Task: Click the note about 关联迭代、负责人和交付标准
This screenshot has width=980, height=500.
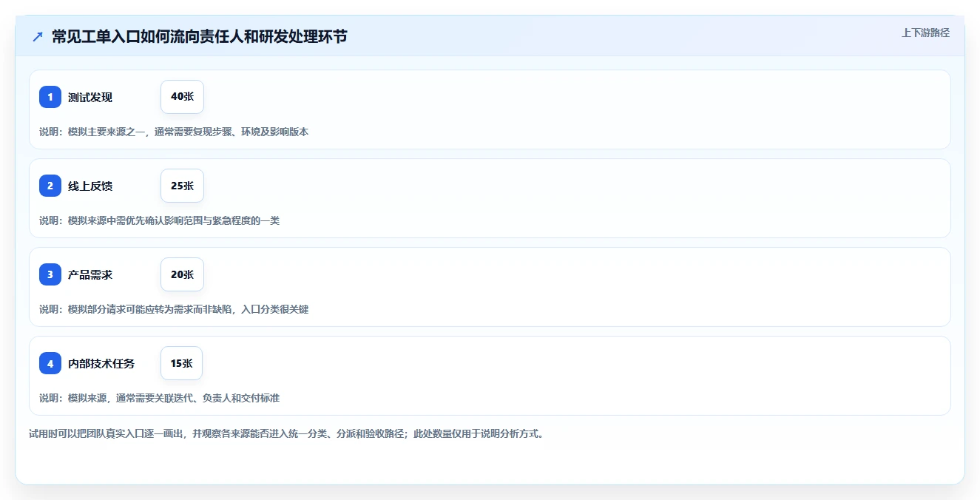Action: point(159,398)
